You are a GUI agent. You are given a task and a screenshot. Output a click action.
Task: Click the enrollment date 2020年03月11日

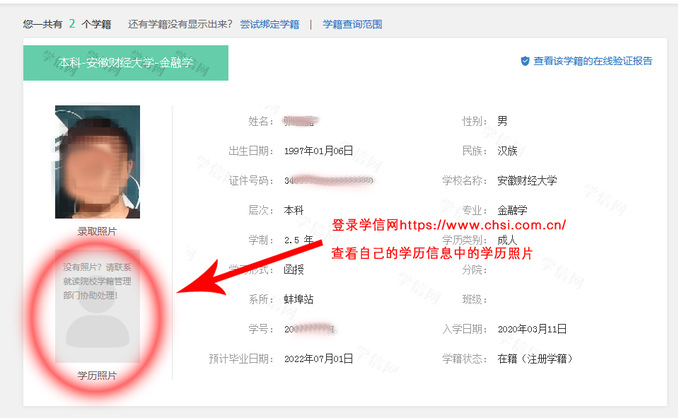532,329
